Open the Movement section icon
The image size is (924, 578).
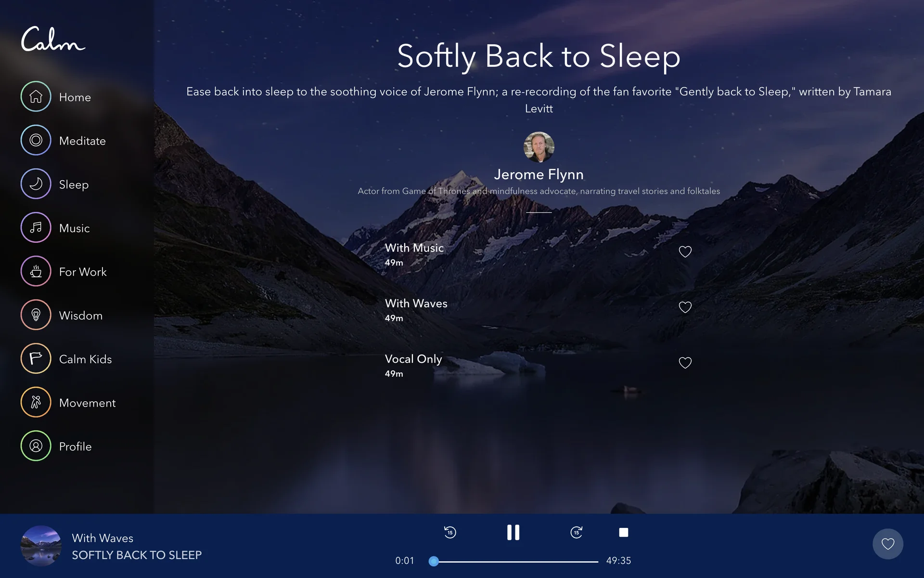[x=36, y=402]
